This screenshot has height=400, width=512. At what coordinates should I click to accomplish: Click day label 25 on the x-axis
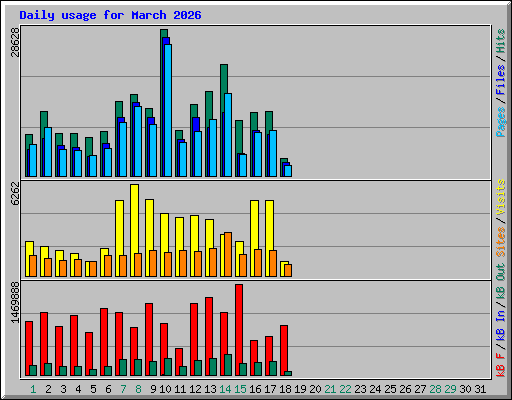pyautogui.click(x=390, y=389)
